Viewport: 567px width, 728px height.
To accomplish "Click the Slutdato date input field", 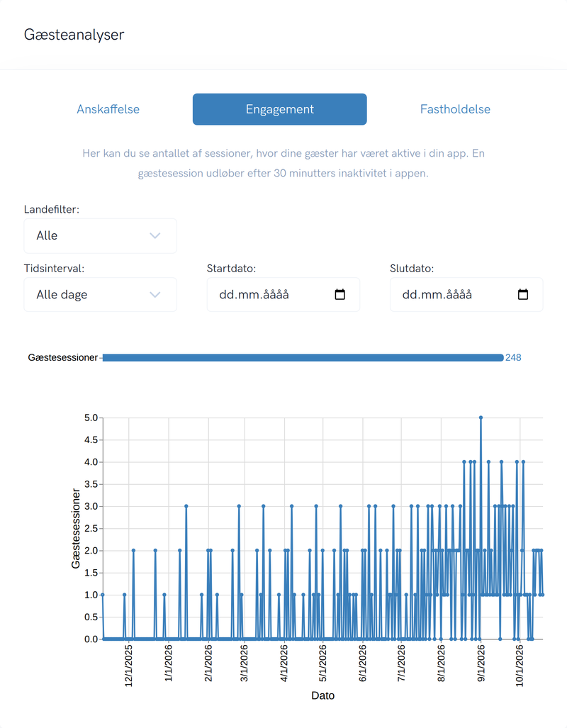I will (466, 295).
